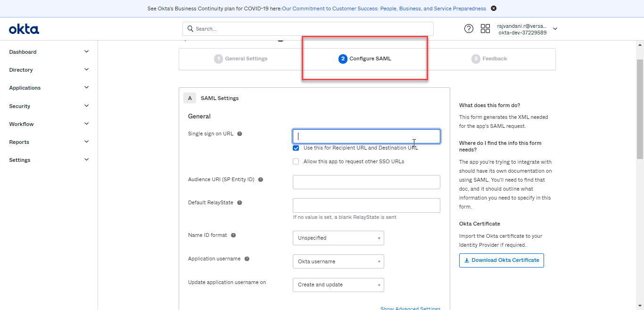Open the Commitment to Customer Success link

coord(384,8)
